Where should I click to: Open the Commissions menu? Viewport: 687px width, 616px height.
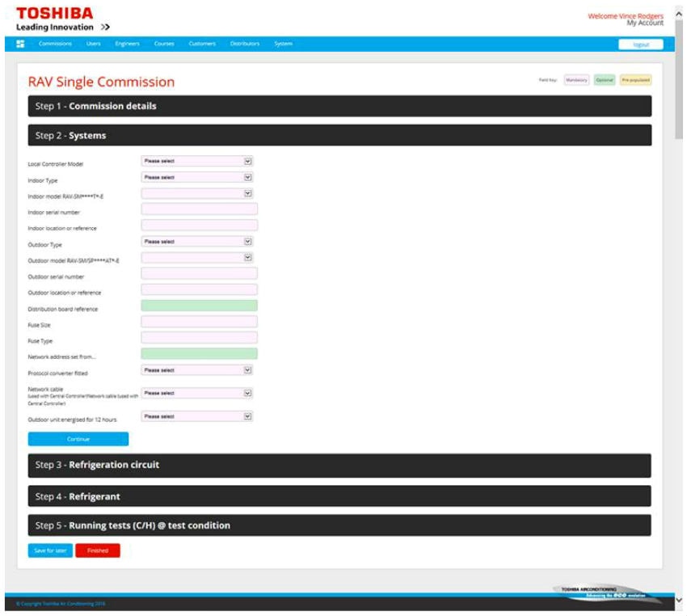point(55,44)
